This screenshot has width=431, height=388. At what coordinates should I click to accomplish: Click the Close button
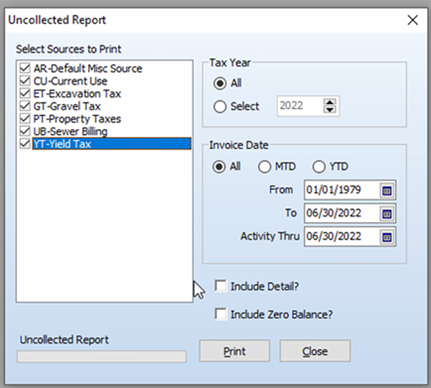pos(315,351)
